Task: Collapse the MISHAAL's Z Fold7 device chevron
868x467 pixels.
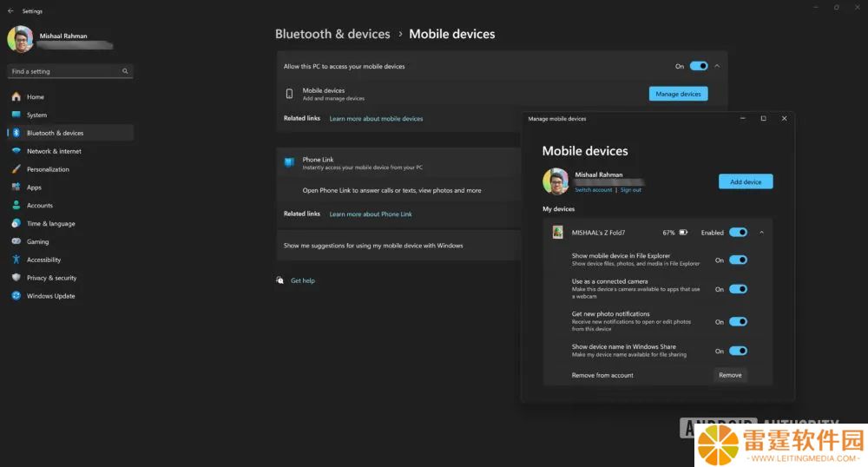Action: (762, 233)
